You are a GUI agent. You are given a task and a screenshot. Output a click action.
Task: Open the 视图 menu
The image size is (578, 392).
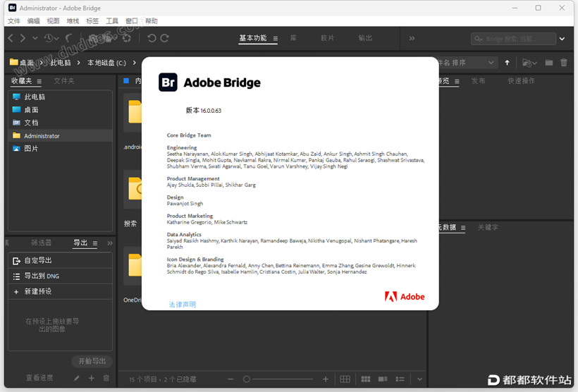pyautogui.click(x=53, y=21)
